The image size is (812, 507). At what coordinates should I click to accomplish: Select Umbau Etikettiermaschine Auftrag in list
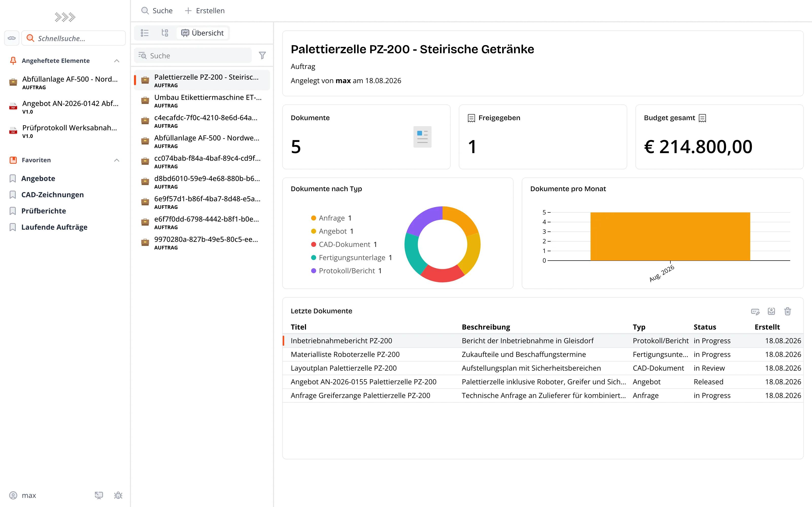coord(202,101)
